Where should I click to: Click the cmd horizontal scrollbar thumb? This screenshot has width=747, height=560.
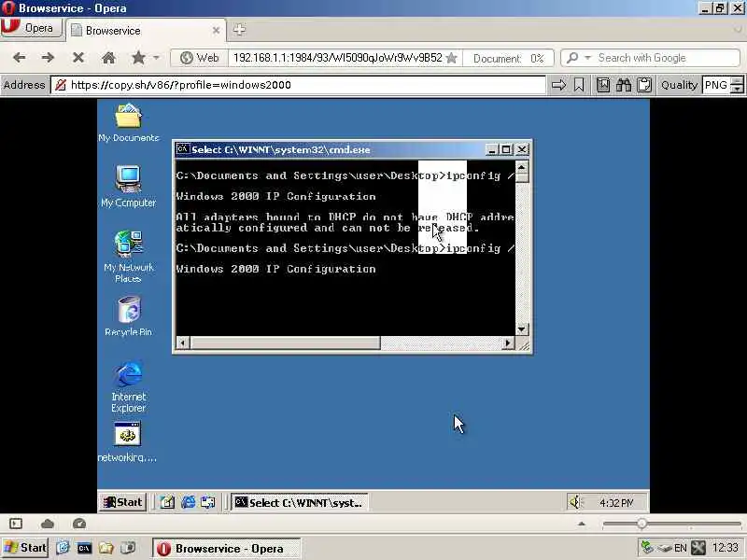(x=285, y=343)
